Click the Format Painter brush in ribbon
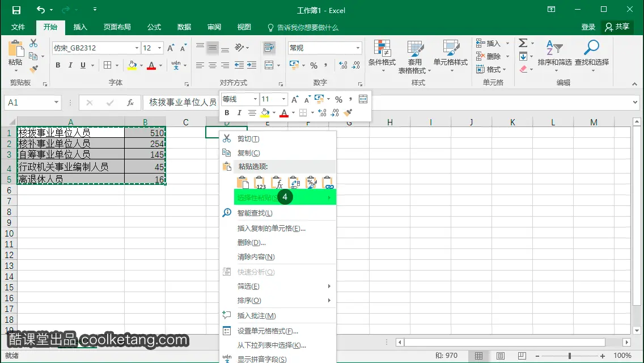644x363 pixels. coord(33,69)
